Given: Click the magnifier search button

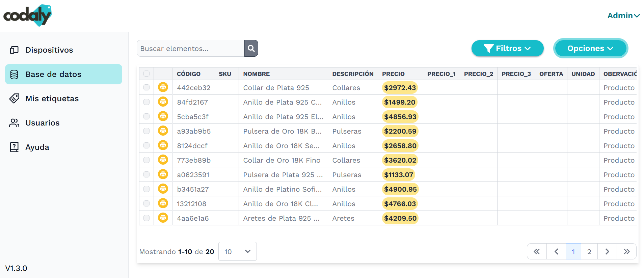Looking at the screenshot, I should [251, 48].
